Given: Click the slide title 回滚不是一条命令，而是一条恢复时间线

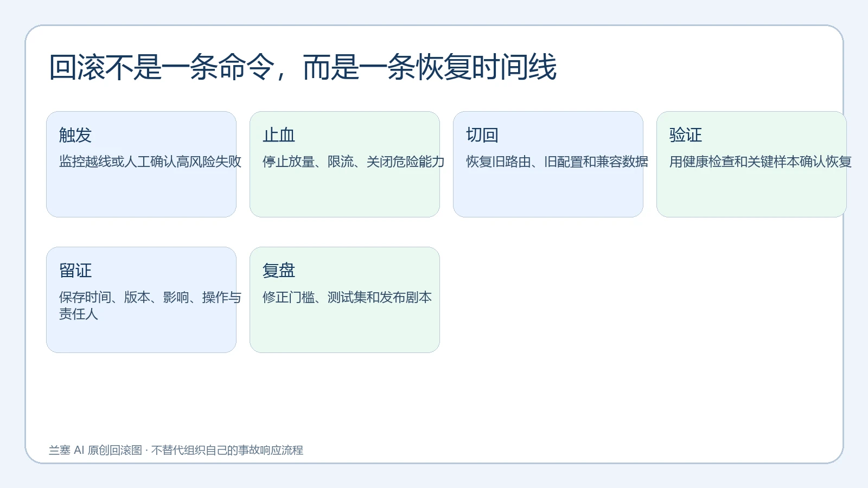Looking at the screenshot, I should [303, 67].
